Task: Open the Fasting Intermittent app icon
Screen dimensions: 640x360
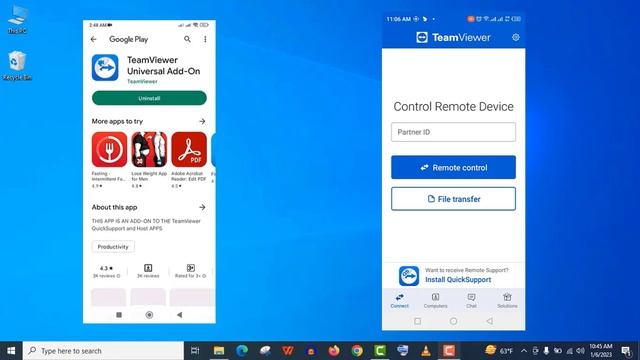Action: 109,149
